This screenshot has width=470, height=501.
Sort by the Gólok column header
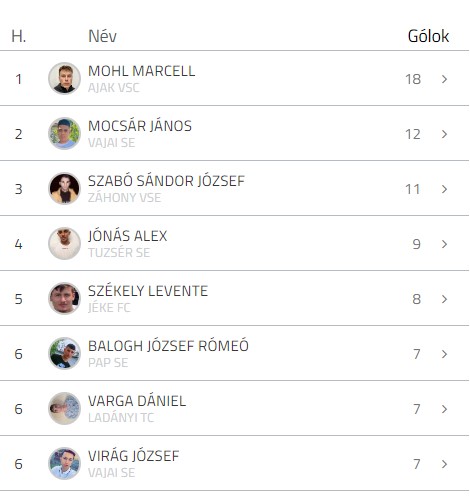pyautogui.click(x=428, y=36)
